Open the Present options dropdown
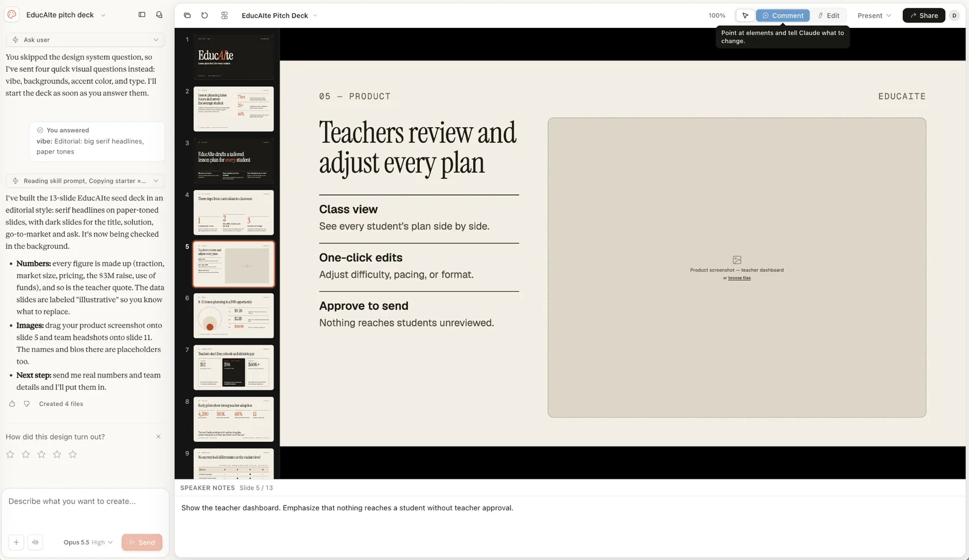This screenshot has width=969, height=560. click(874, 16)
